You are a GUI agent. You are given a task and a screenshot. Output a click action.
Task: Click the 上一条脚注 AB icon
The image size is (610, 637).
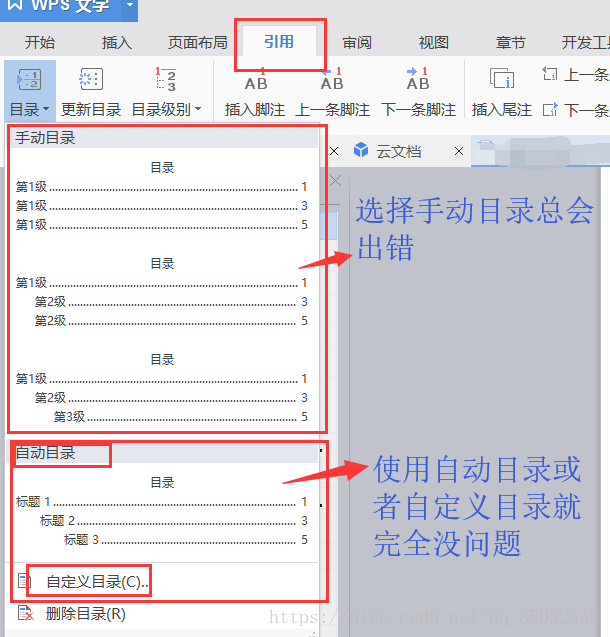(332, 79)
